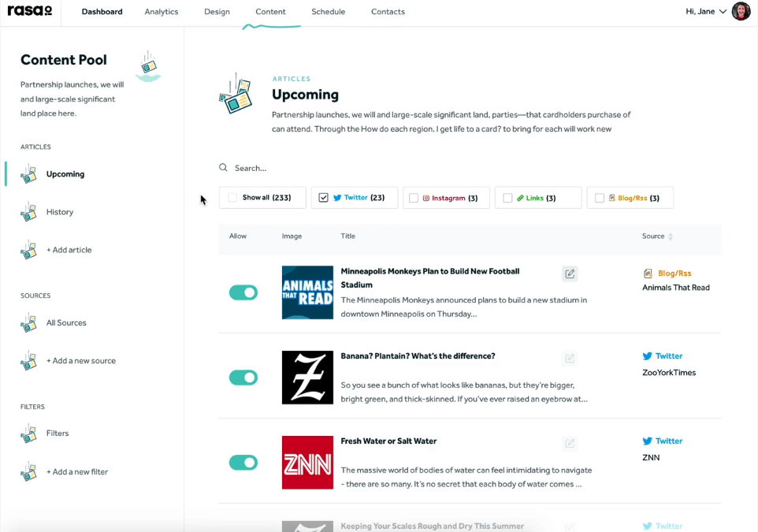
Task: Uncheck the Twitter (23) filter checkbox
Action: coord(323,197)
